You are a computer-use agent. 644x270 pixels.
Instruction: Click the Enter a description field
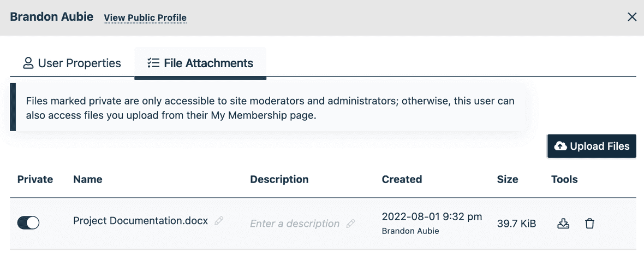[x=295, y=224]
